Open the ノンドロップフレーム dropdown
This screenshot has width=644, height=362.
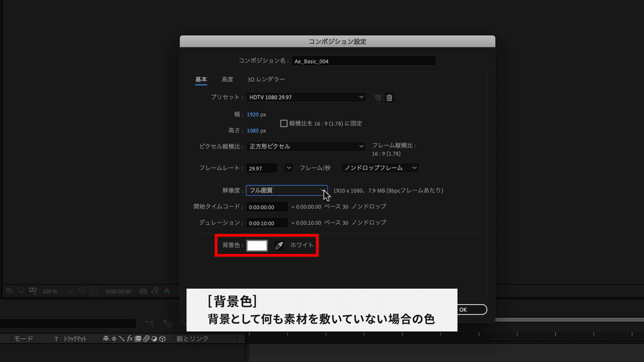tap(380, 167)
